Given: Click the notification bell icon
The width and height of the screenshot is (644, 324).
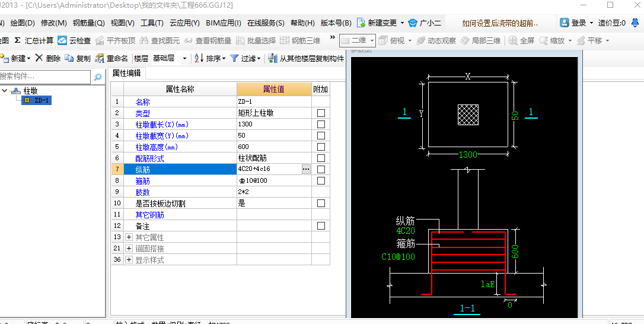Looking at the screenshot, I should (x=634, y=23).
